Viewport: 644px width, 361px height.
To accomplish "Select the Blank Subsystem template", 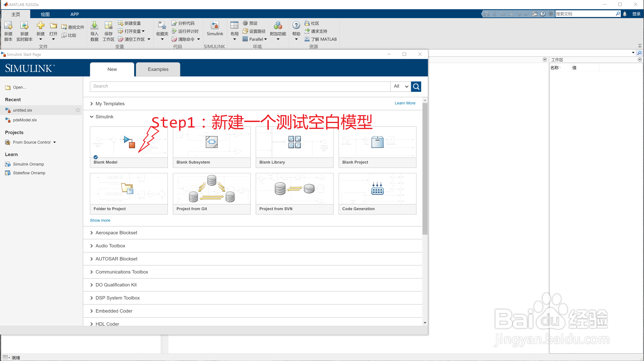I will [211, 147].
